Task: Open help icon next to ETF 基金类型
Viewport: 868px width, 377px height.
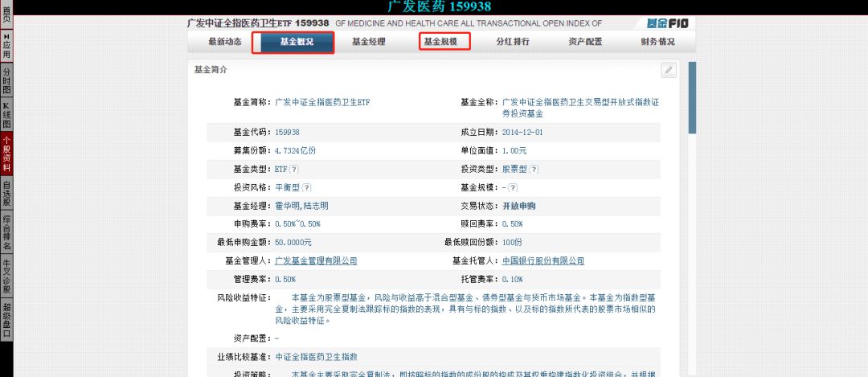Action: 294,170
